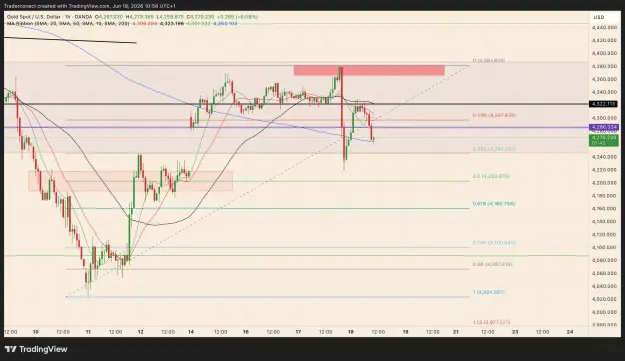Click the date 24 on the time axis
The width and height of the screenshot is (625, 361).
[570, 332]
